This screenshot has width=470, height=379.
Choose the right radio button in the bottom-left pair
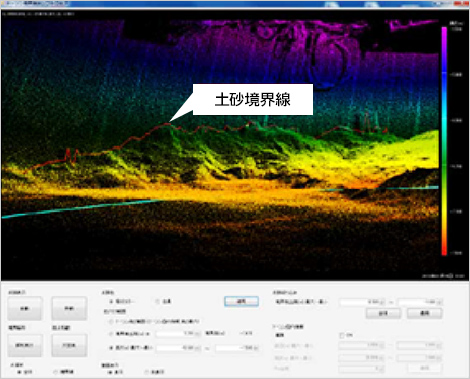tap(55, 372)
